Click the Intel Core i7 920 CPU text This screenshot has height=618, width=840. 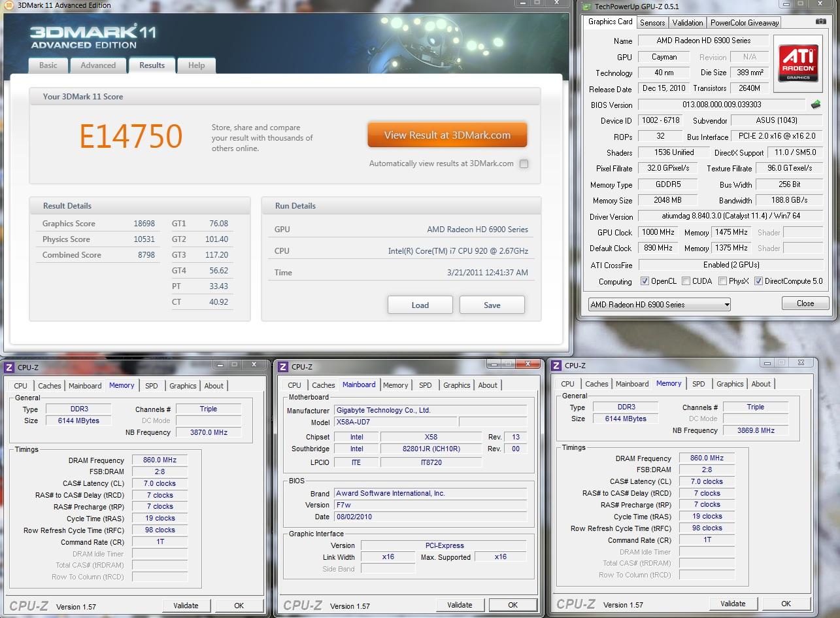click(458, 251)
